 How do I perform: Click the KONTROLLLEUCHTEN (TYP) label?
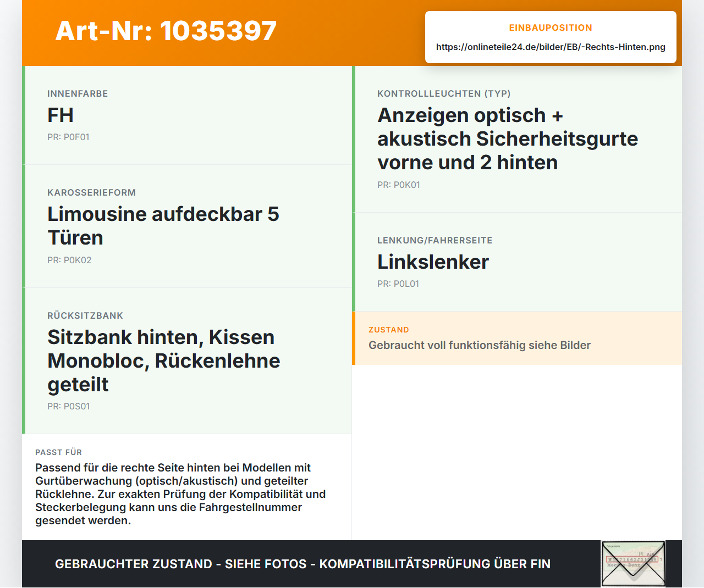click(x=444, y=93)
